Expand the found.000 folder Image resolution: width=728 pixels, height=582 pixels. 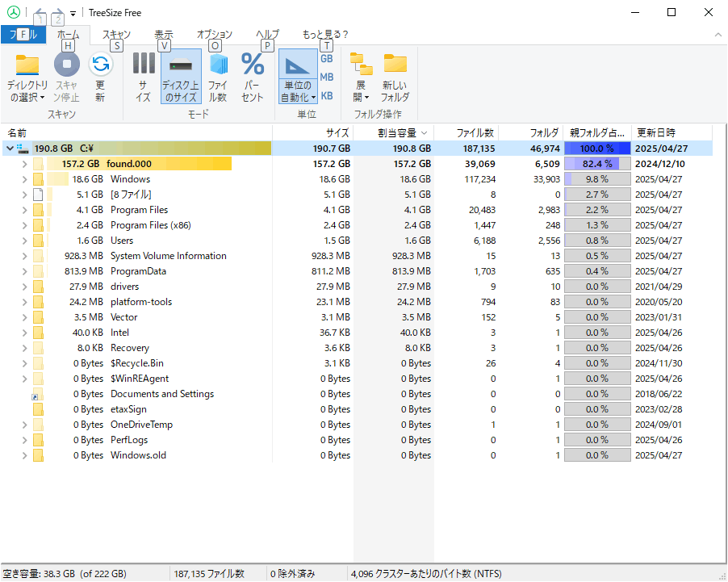coord(24,164)
